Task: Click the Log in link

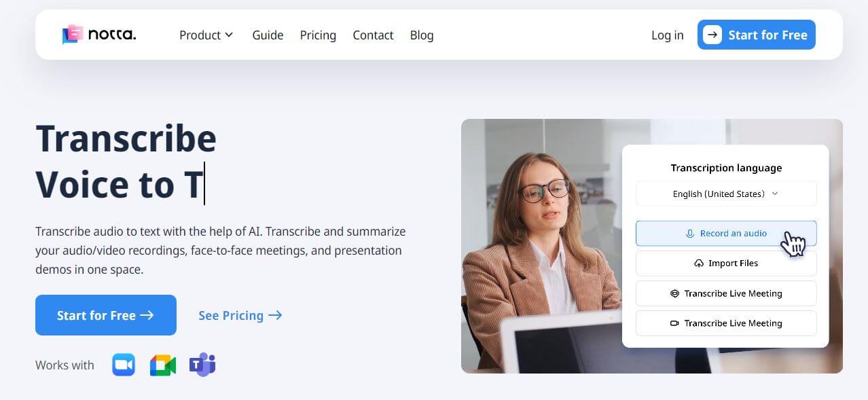Action: [667, 35]
